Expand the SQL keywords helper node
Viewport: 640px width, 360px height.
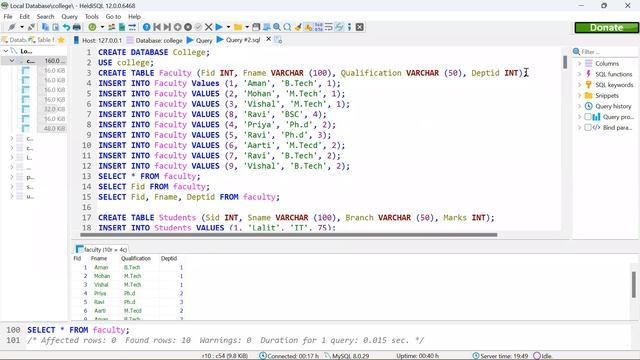pos(579,85)
